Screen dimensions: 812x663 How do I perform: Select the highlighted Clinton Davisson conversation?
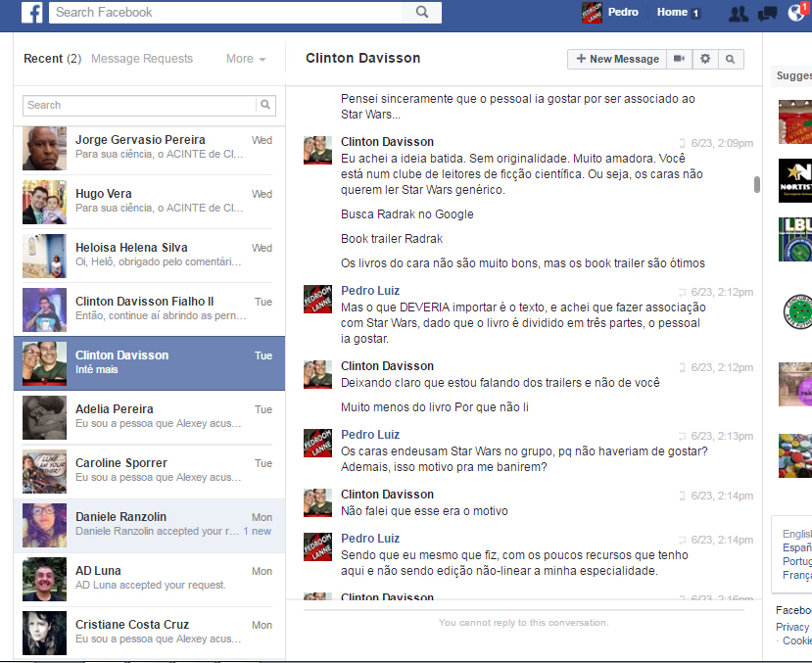tap(149, 363)
